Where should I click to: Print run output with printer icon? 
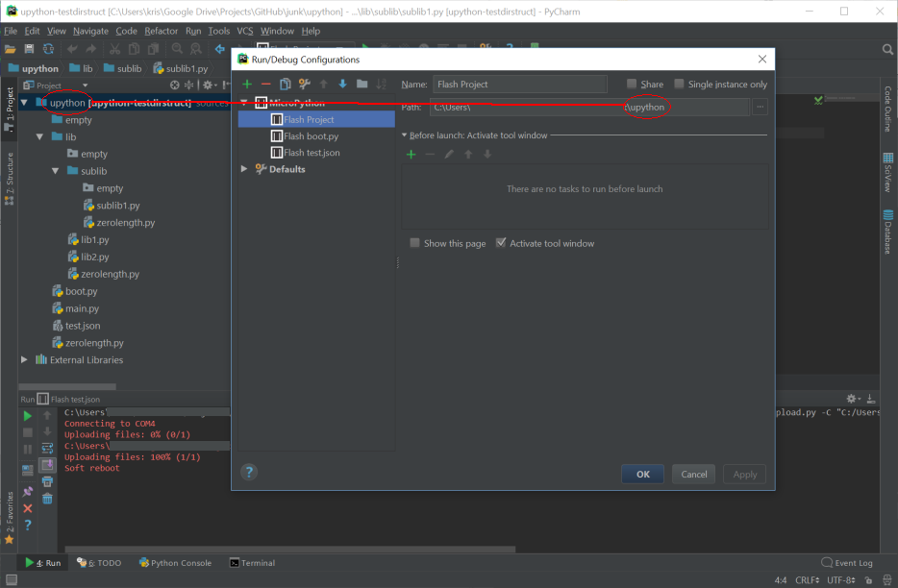pos(47,482)
